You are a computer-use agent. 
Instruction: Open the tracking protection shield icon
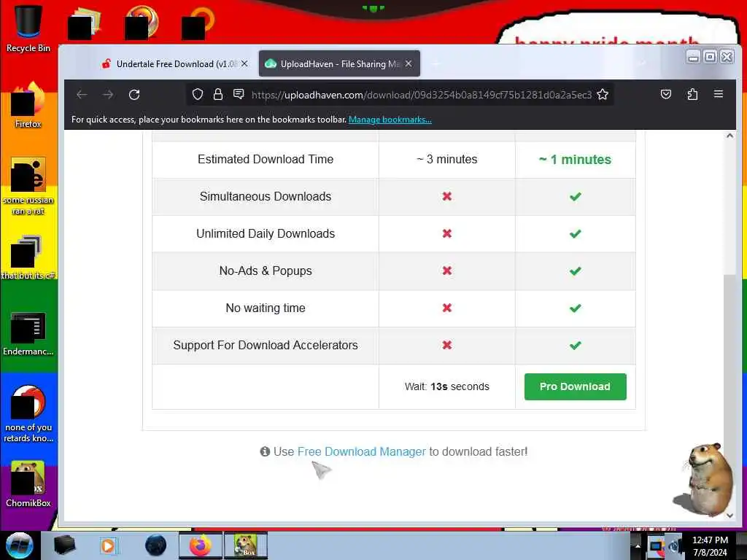tap(197, 95)
